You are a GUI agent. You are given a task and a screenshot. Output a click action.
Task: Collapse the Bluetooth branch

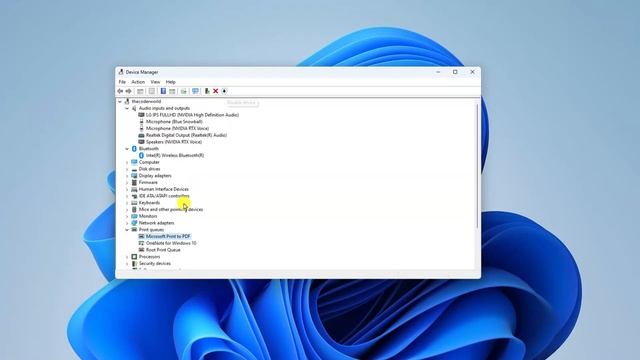pos(127,149)
